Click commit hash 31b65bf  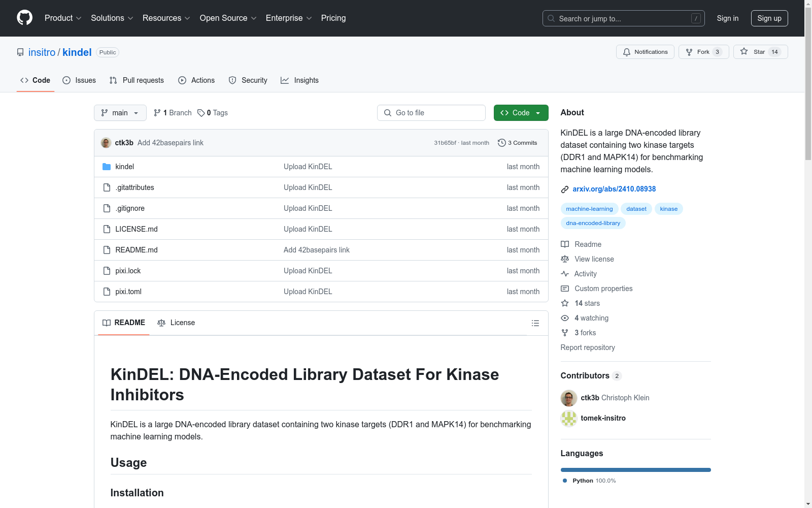click(x=445, y=143)
